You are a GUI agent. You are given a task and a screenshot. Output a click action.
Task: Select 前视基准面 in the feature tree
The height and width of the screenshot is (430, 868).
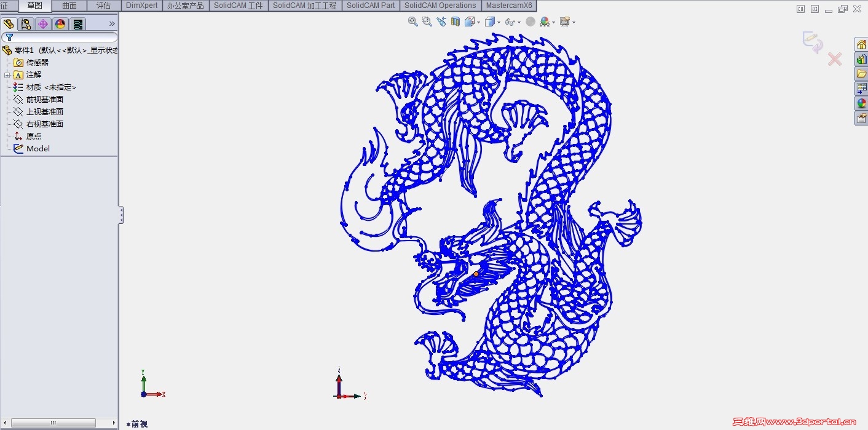click(x=44, y=99)
